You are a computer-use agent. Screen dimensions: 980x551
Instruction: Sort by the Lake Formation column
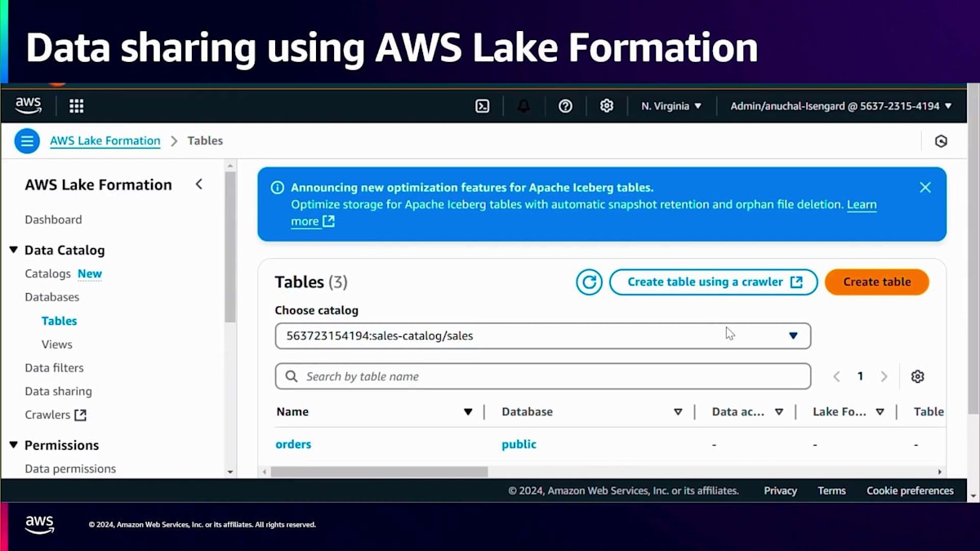coord(880,411)
